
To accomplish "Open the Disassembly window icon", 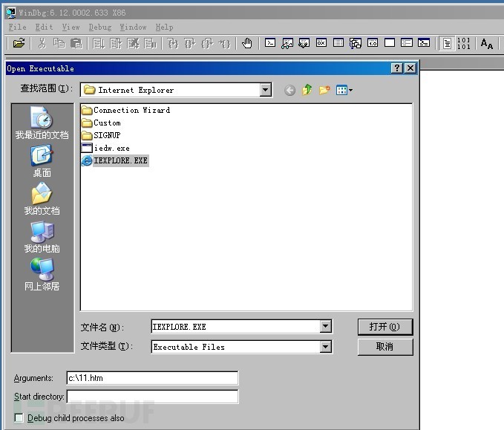I will pos(373,43).
